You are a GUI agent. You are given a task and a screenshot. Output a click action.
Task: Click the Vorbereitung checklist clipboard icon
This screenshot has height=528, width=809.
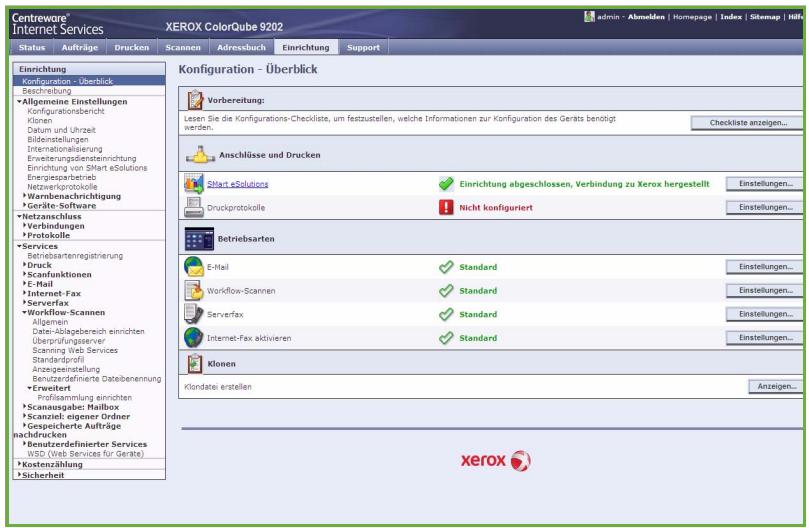click(x=195, y=100)
